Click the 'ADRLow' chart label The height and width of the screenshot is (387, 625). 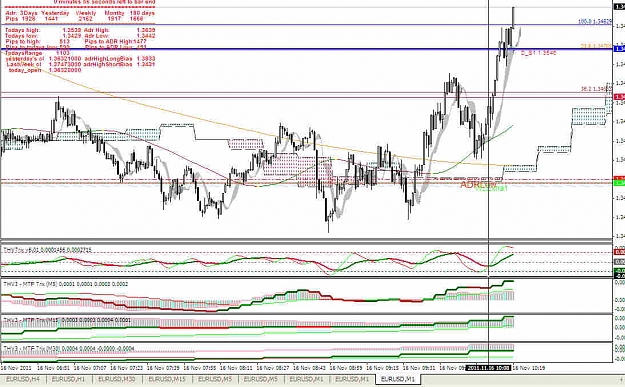478,185
